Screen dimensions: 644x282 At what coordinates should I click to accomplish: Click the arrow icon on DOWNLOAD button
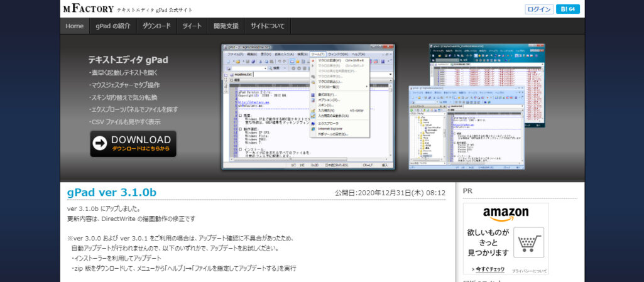click(100, 143)
